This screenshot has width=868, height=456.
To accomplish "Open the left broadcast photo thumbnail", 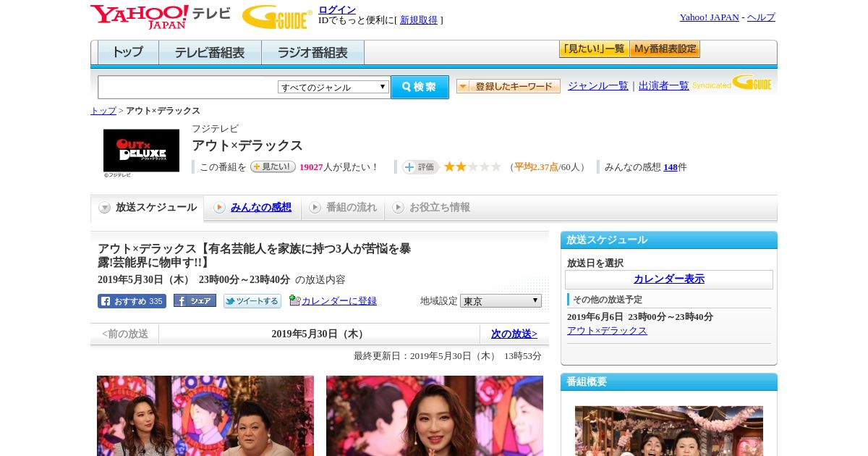I will point(205,415).
